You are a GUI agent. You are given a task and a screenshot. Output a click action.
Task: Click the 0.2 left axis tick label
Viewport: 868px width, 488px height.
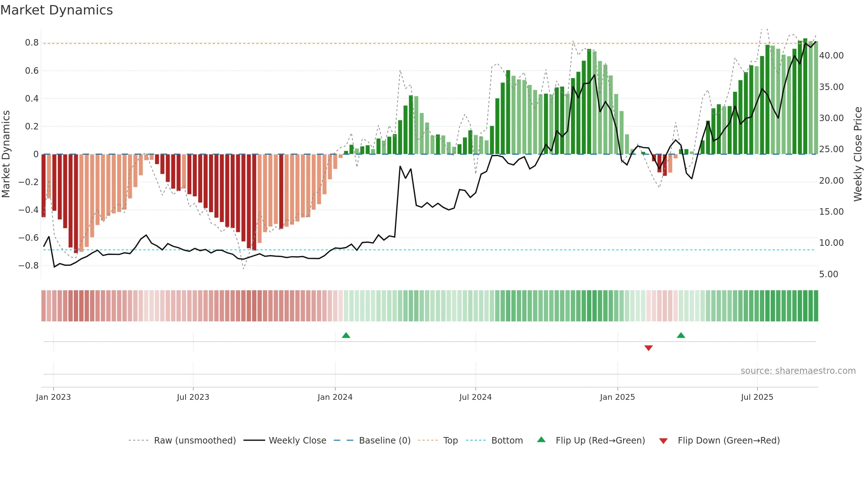coord(32,126)
